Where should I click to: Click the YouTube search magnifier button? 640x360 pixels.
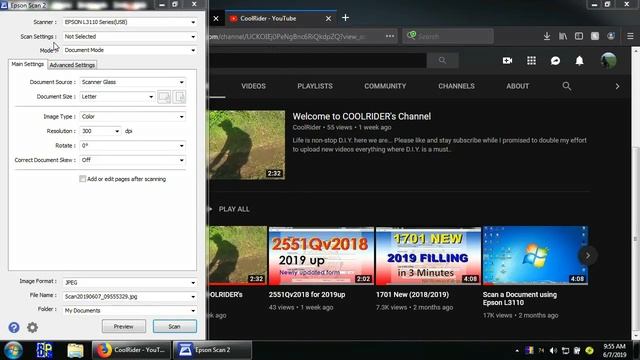442,60
